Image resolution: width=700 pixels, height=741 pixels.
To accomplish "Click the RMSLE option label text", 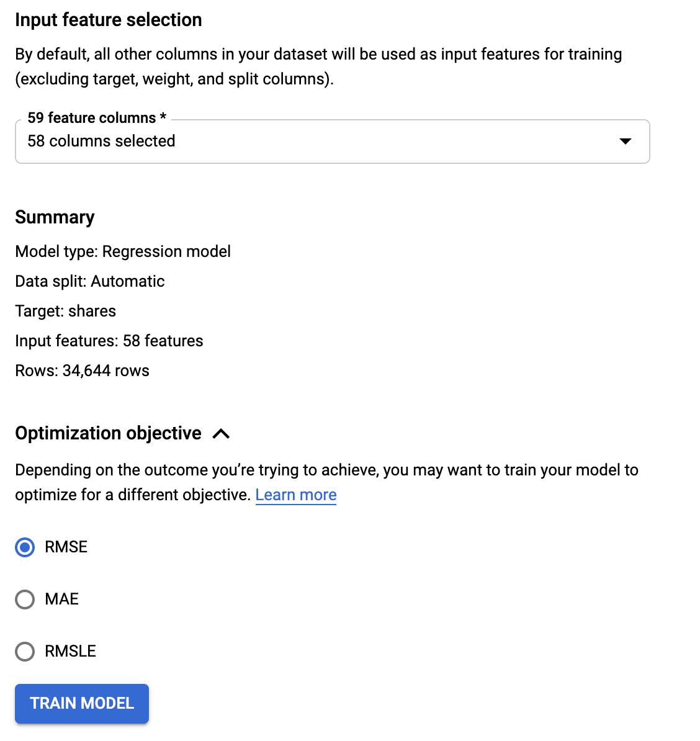I will [x=70, y=651].
